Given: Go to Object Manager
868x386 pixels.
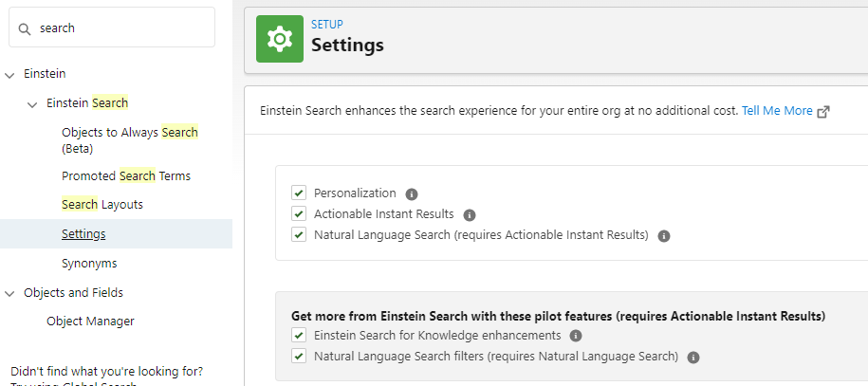Looking at the screenshot, I should pyautogui.click(x=90, y=322).
